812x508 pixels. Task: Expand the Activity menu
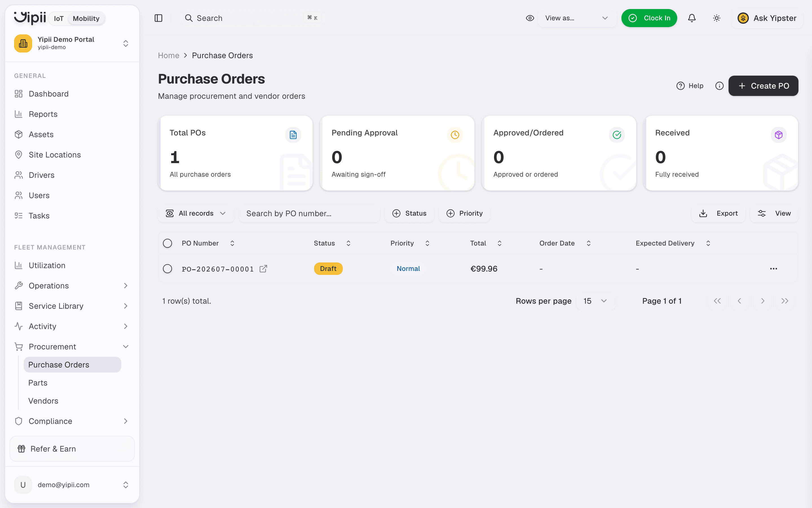click(x=72, y=326)
